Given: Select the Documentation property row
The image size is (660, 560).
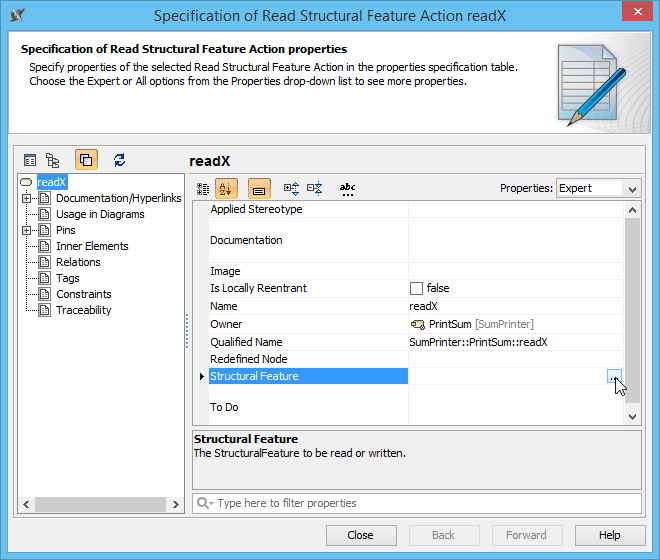Looking at the screenshot, I should [x=416, y=240].
